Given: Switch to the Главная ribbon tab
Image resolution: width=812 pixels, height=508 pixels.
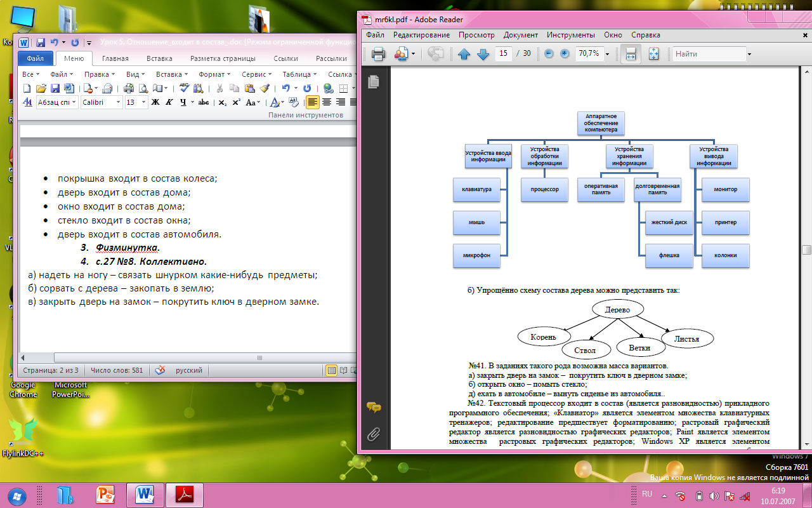Looking at the screenshot, I should pyautogui.click(x=115, y=58).
